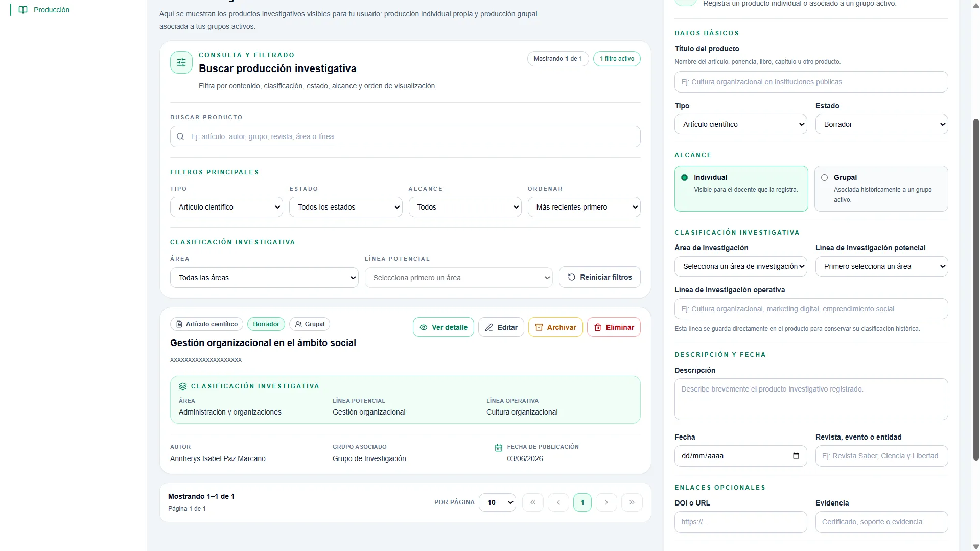This screenshot has height=551, width=980.
Task: Click the calendar icon in Fecha field
Action: pos(796,456)
